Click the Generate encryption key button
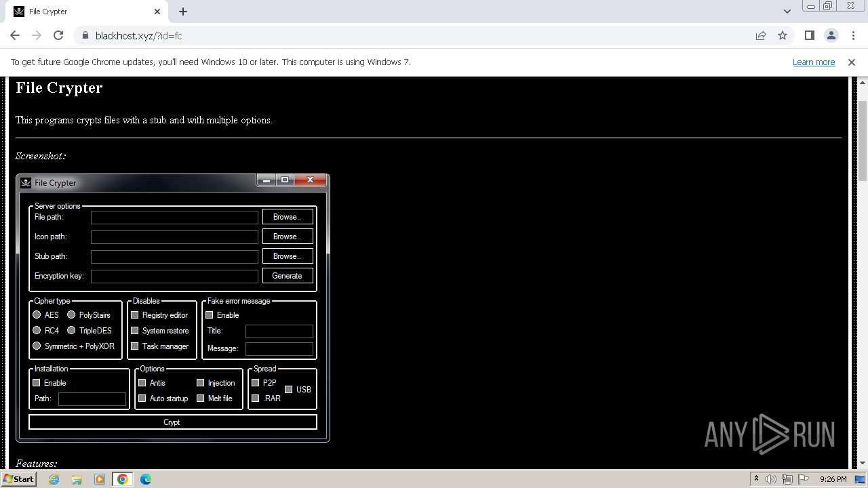This screenshot has width=868, height=488. tap(288, 276)
